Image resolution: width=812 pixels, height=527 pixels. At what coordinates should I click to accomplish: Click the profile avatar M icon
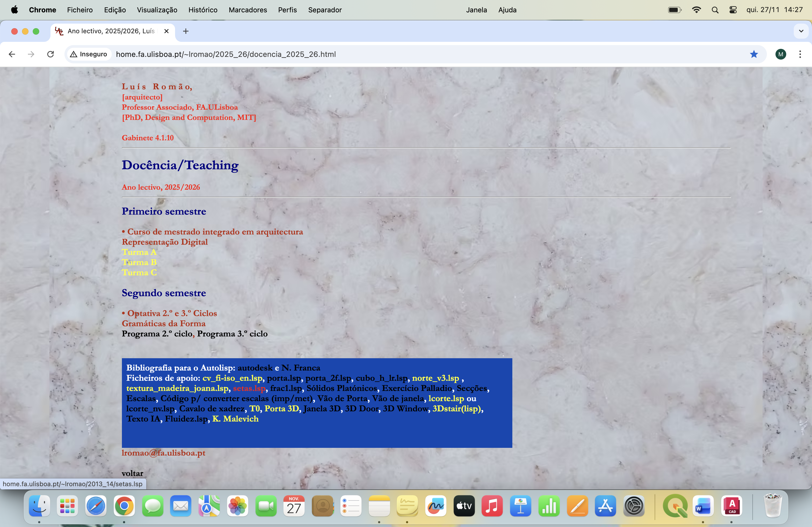(780, 54)
